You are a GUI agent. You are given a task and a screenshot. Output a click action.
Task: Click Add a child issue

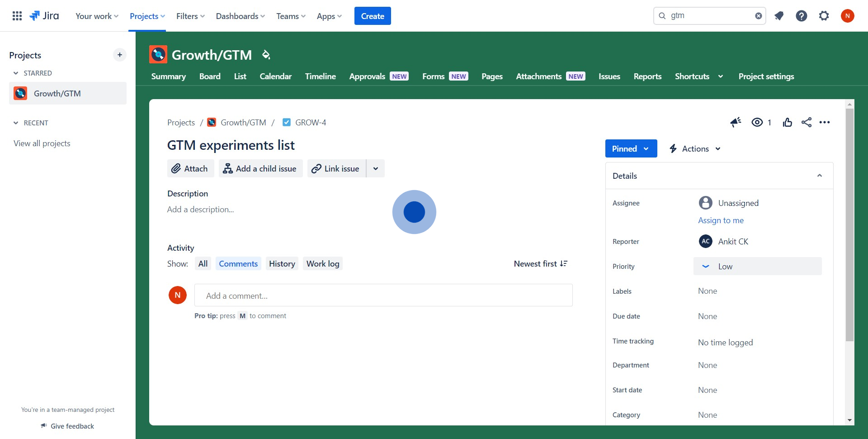click(260, 168)
